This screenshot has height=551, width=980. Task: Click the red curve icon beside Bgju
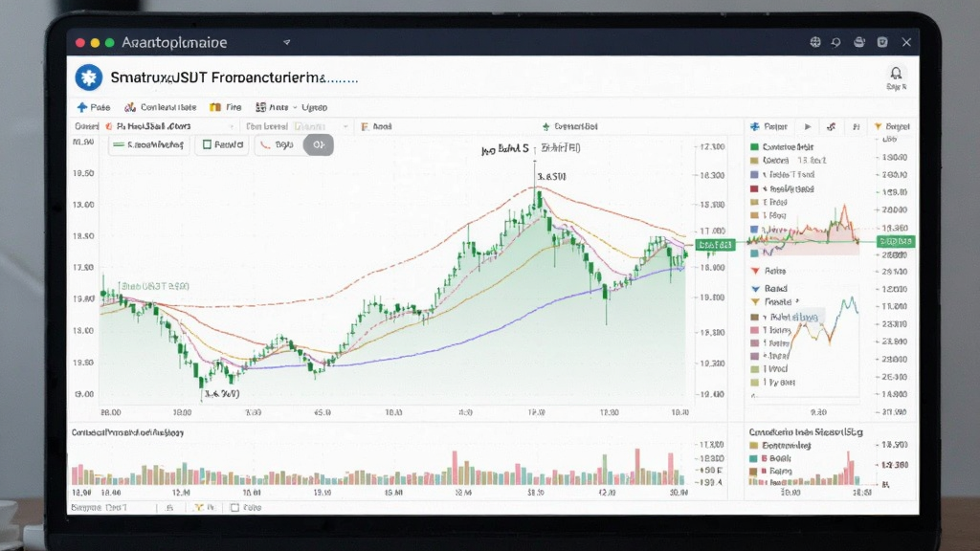point(266,145)
